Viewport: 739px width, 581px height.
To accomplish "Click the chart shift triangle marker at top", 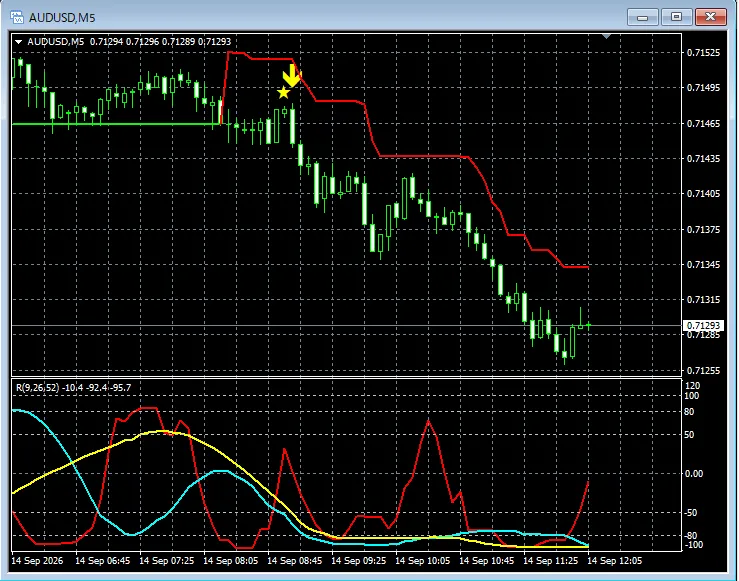I will [x=606, y=36].
